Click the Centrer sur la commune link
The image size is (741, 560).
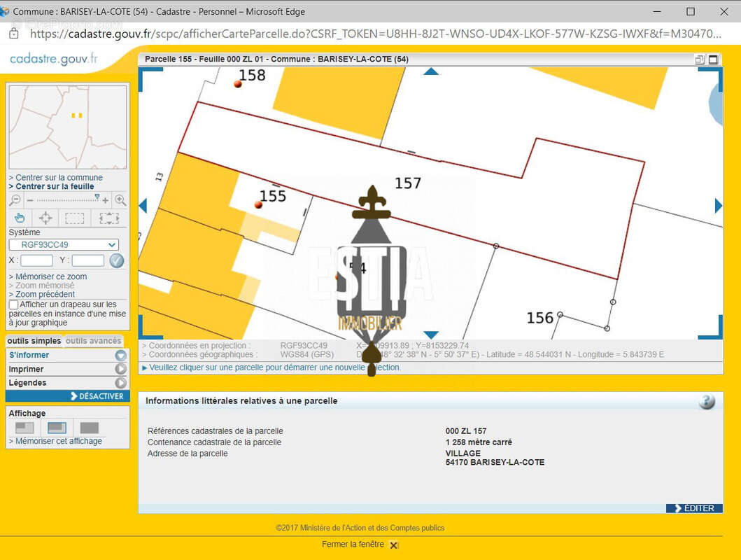[x=59, y=177]
